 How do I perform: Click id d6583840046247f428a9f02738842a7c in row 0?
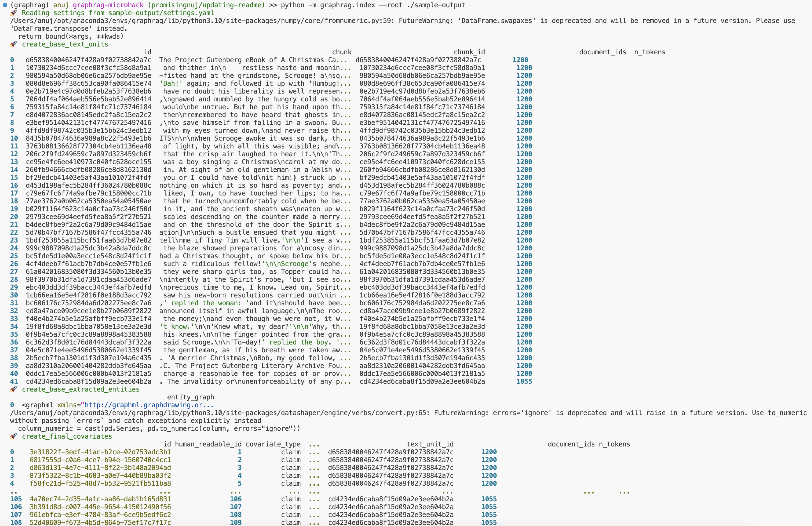[88, 60]
